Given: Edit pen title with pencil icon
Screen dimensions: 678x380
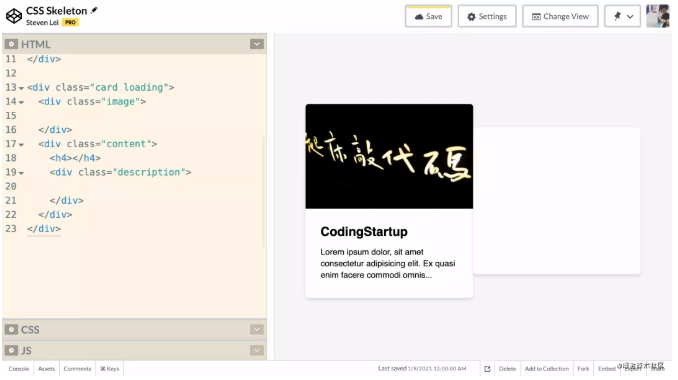Looking at the screenshot, I should pos(94,10).
